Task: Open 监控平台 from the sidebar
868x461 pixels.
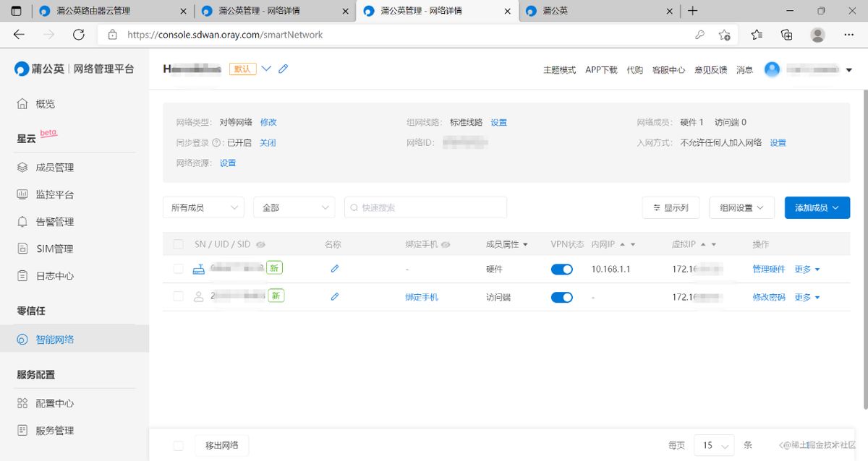Action: click(55, 194)
